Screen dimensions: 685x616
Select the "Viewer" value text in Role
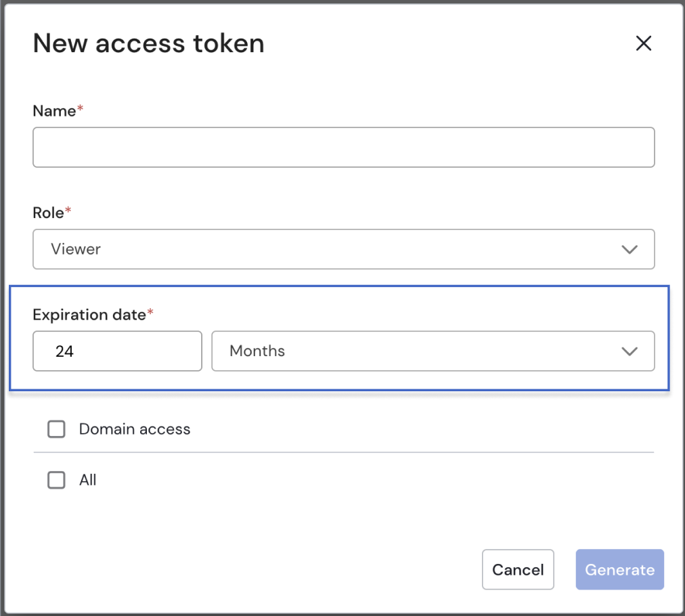pos(76,249)
